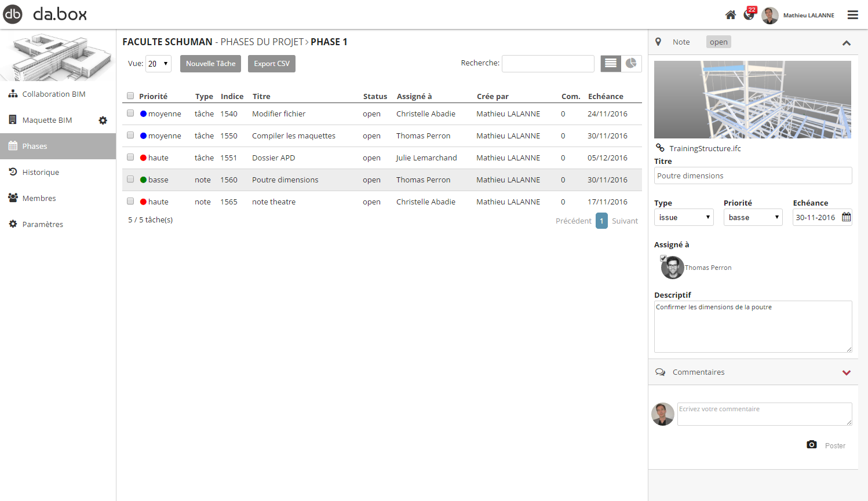
Task: Expand the Commentaires section chevron
Action: [847, 373]
